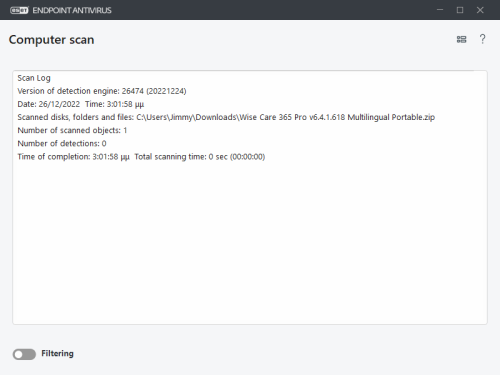Click the Computer scan page heading
The width and height of the screenshot is (500, 375).
[x=51, y=40]
